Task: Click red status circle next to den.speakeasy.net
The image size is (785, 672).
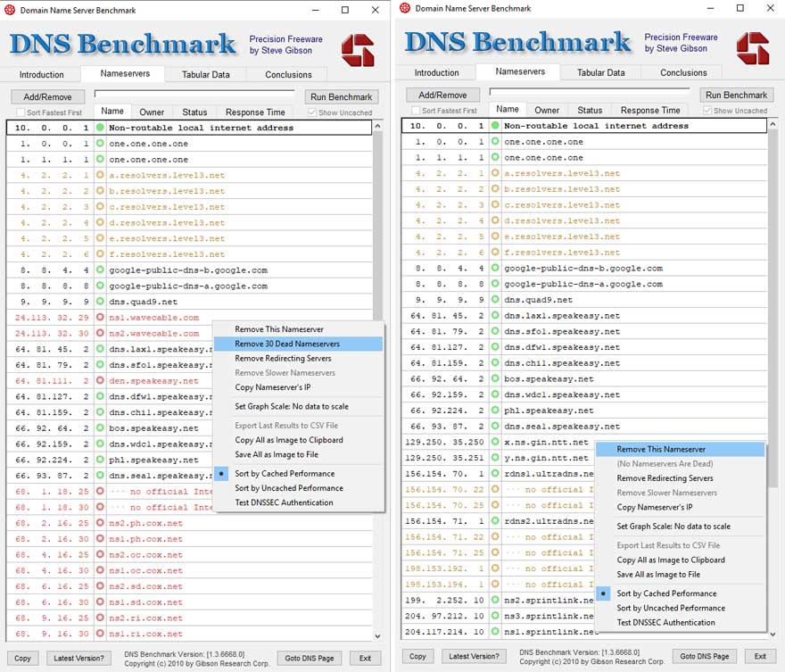Action: point(100,380)
